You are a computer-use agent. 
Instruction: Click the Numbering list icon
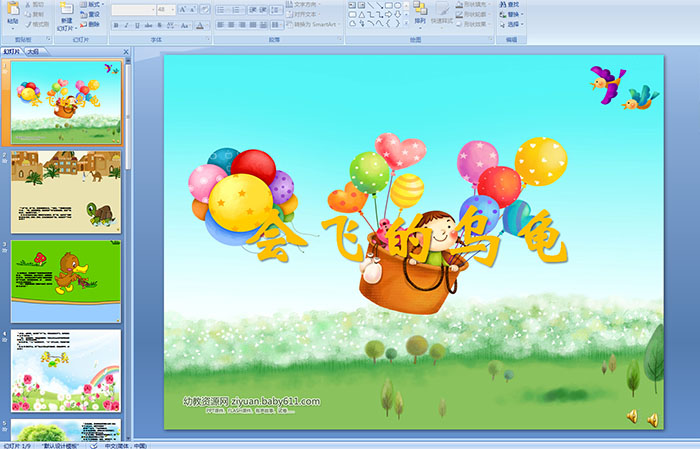tap(237, 10)
